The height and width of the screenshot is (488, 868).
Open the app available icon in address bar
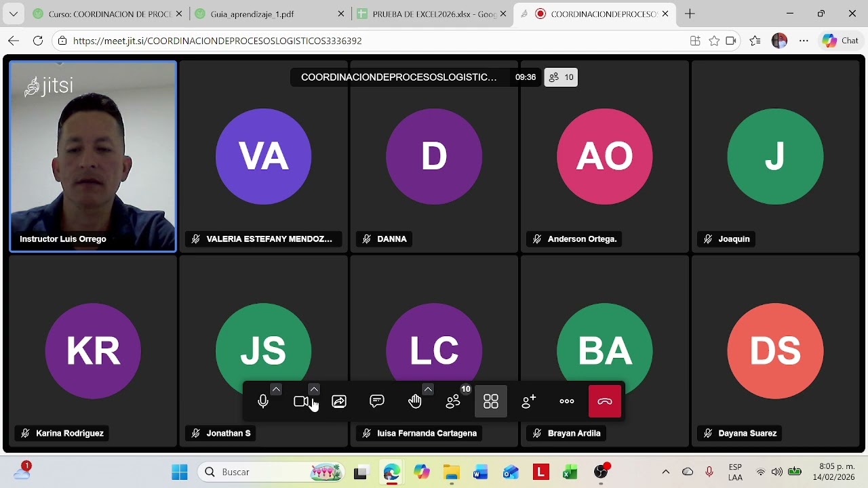695,41
